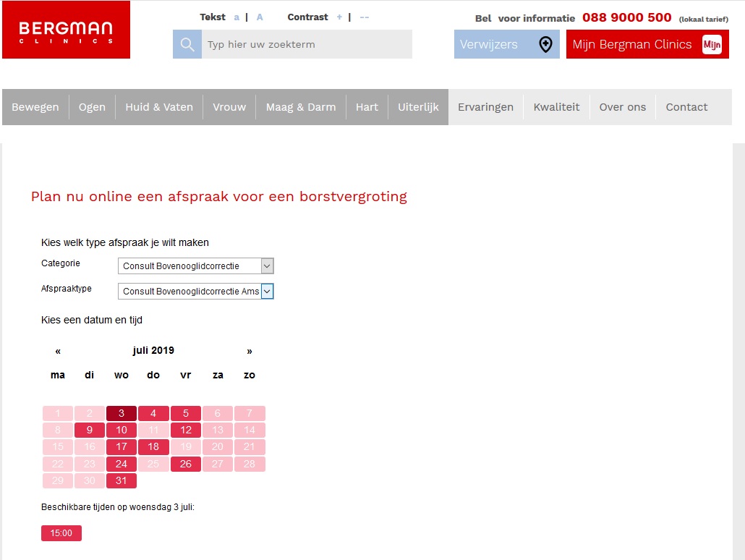Go to previous month with « arrow

(58, 352)
